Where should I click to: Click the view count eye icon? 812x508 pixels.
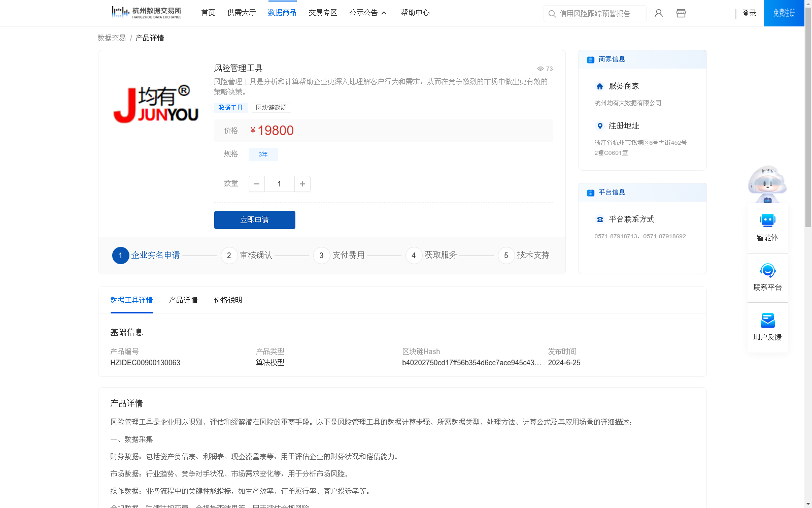pos(540,69)
